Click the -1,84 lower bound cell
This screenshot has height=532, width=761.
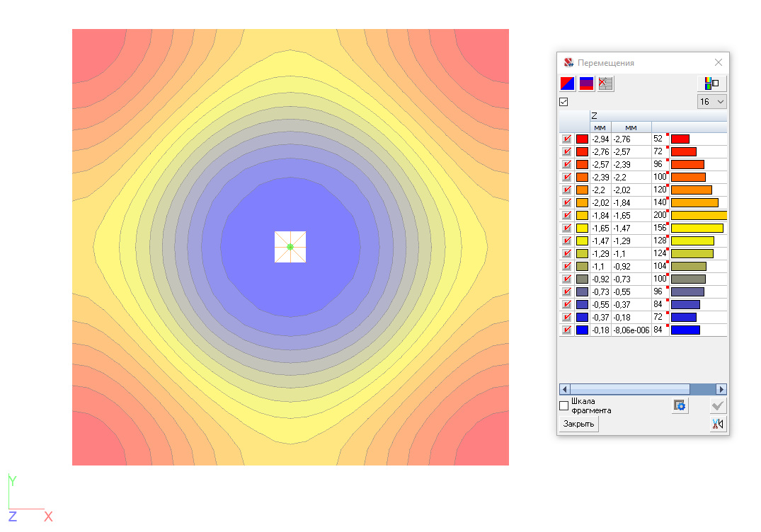click(x=600, y=215)
